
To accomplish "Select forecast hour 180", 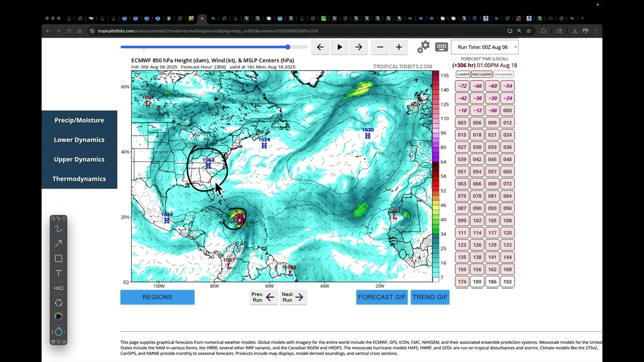I will point(477,282).
